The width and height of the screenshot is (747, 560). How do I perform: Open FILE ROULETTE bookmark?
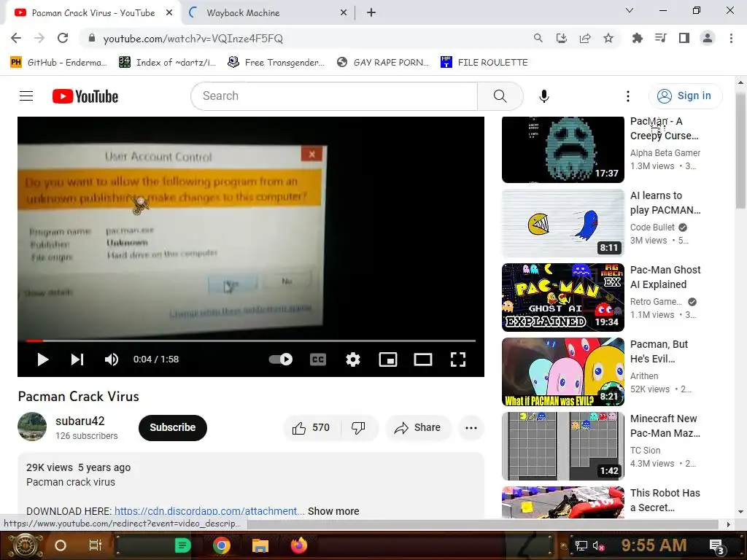click(x=484, y=63)
